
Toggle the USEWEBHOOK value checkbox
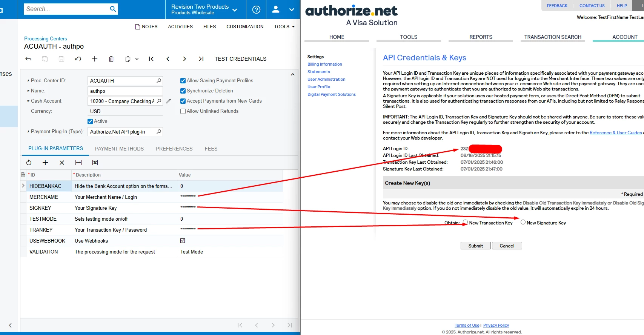coord(183,241)
